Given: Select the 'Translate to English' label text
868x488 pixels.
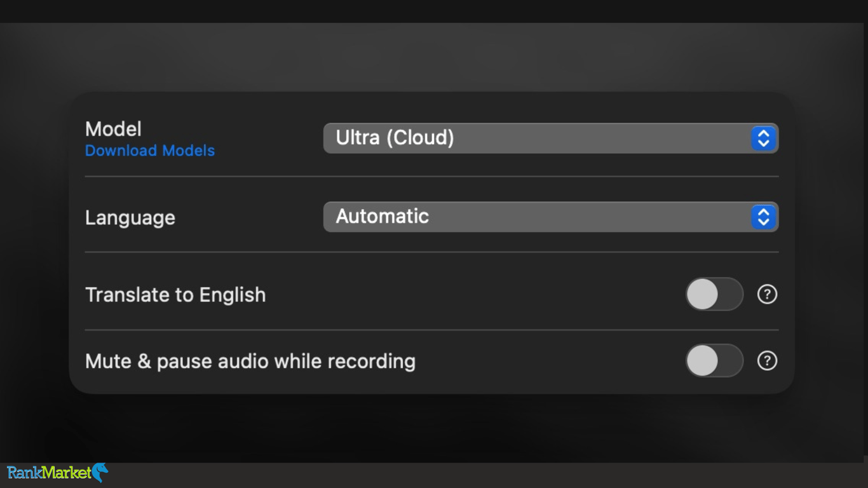Looking at the screenshot, I should coord(175,295).
